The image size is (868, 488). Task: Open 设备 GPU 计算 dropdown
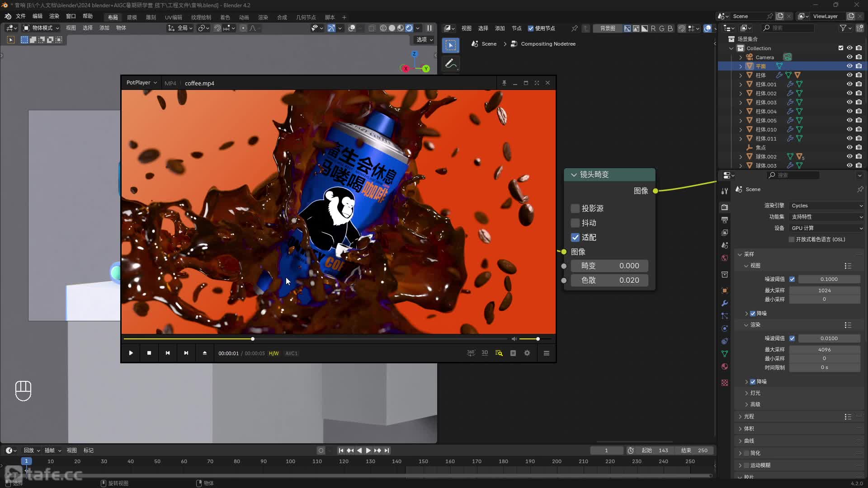(826, 228)
